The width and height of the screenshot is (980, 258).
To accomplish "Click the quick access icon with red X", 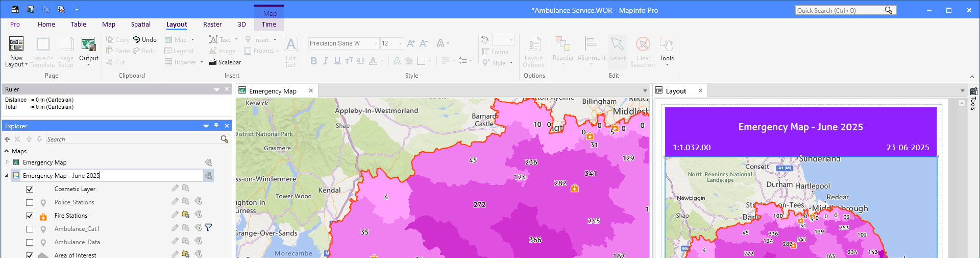I will pyautogui.click(x=61, y=9).
